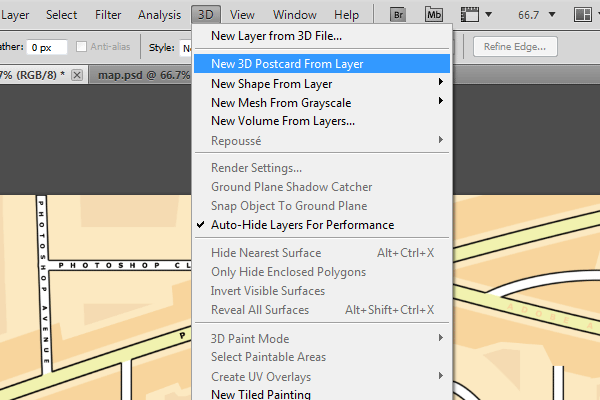
Task: Open the Style dropdown in options bar
Action: (x=186, y=48)
